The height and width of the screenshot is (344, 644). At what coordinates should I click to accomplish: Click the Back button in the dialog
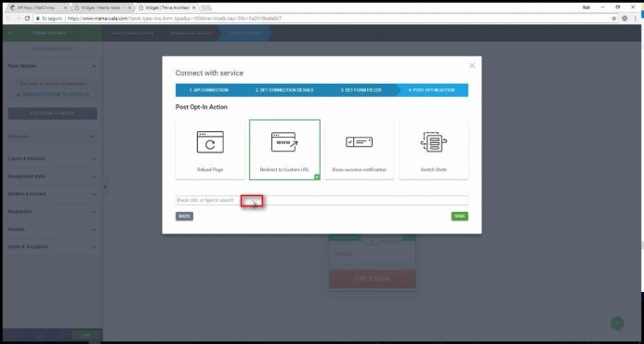(184, 217)
